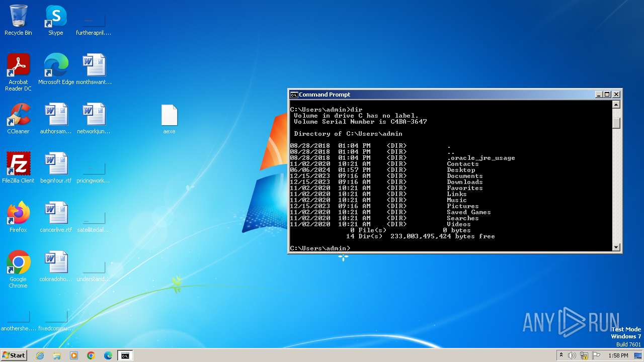Open Internet Explorer from taskbar
This screenshot has height=362, width=644.
(40, 355)
